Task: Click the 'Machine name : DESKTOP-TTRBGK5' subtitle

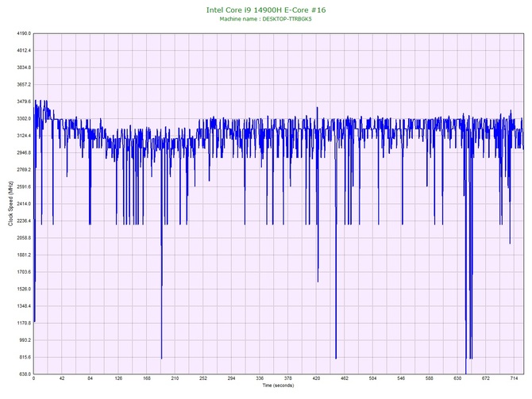Action: [265, 19]
